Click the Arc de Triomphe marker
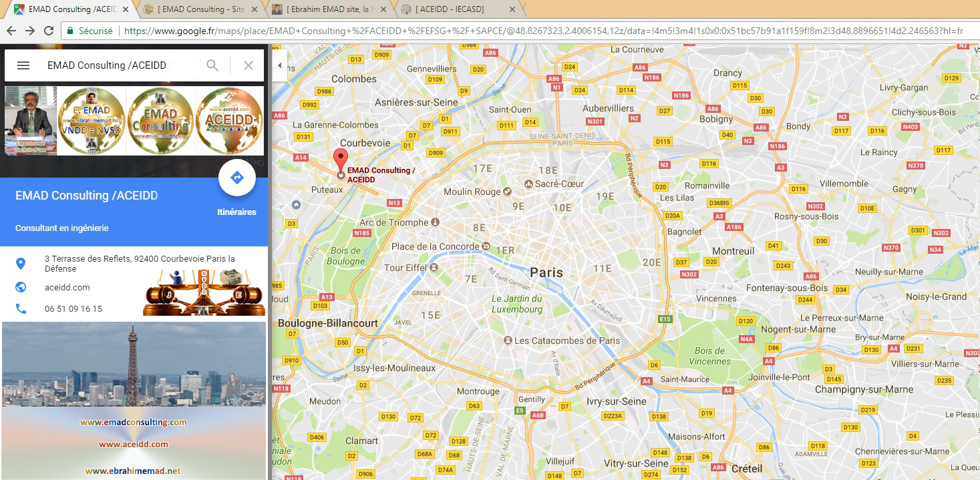The image size is (980, 480). coord(436,222)
